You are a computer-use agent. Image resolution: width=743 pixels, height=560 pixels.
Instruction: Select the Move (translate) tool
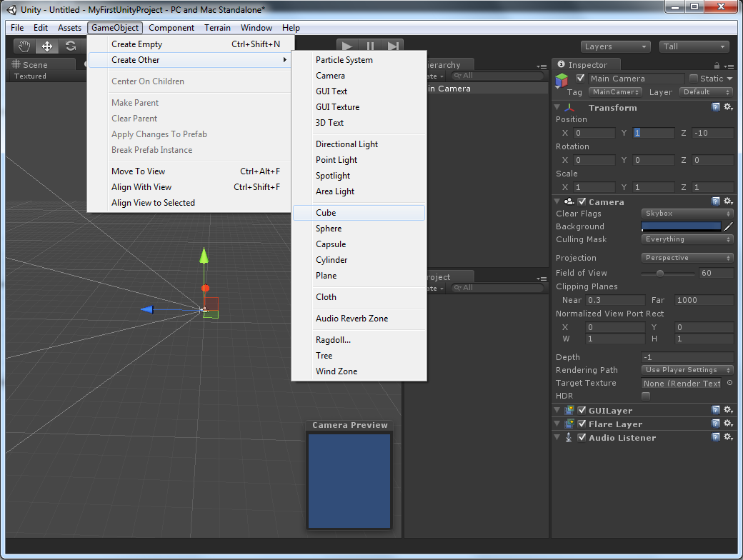[47, 46]
